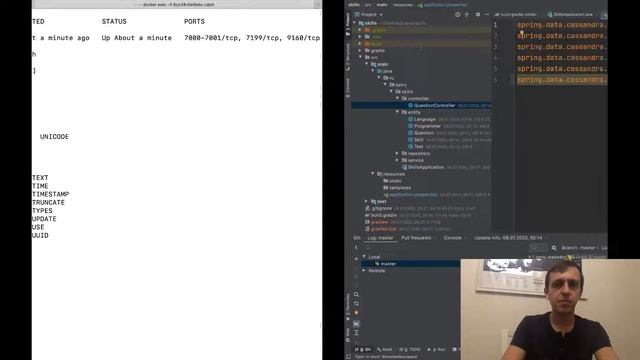Image resolution: width=640 pixels, height=360 pixels.
Task: Select the Language entity class
Action: click(x=424, y=119)
